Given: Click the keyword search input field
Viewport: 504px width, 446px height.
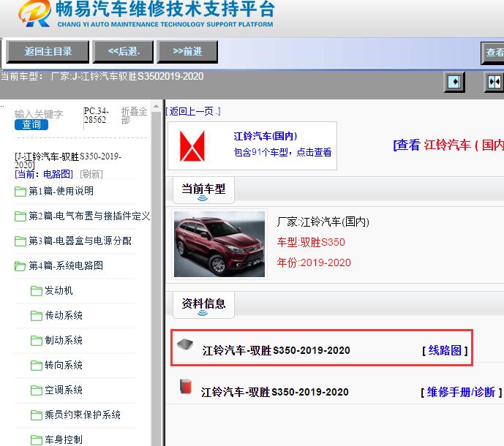Looking at the screenshot, I should tap(40, 113).
